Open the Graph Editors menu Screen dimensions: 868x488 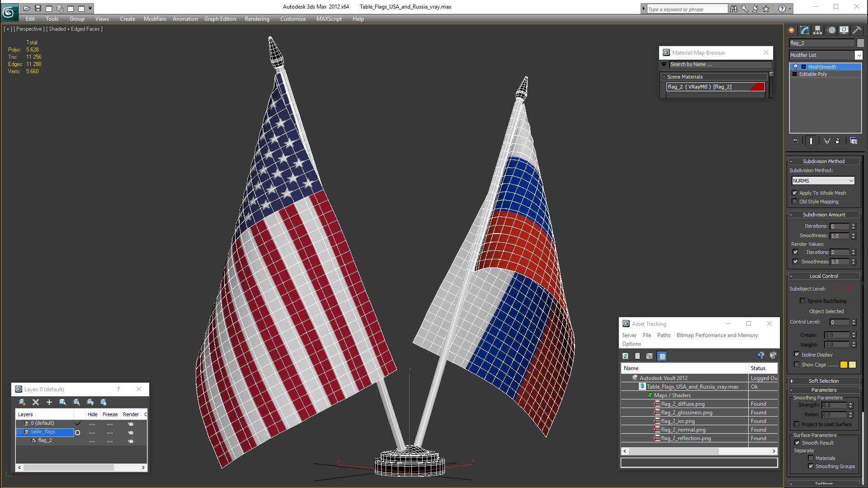pyautogui.click(x=220, y=19)
